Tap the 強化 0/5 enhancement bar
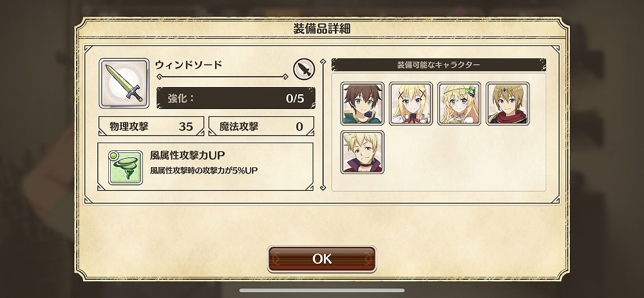Image resolution: width=644 pixels, height=298 pixels. coord(236,98)
